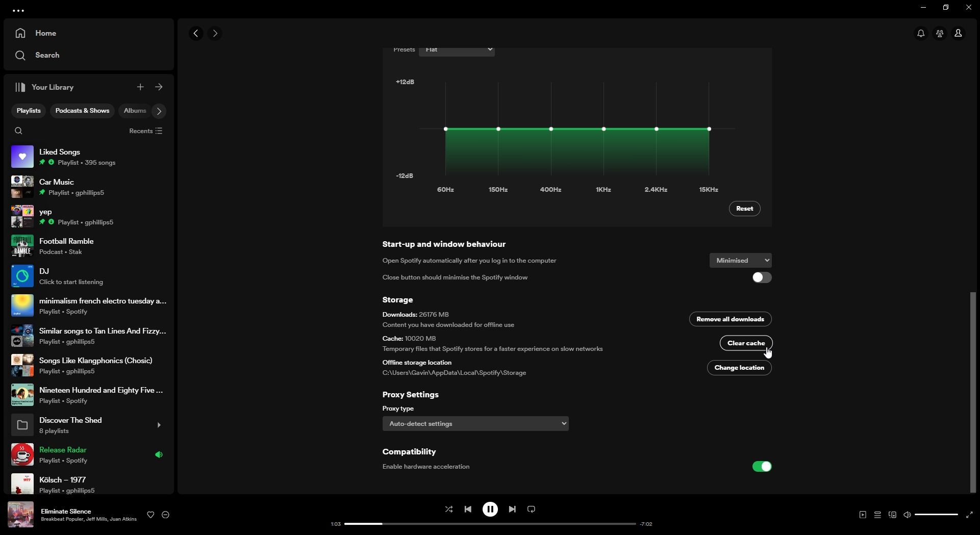Image resolution: width=980 pixels, height=535 pixels.
Task: Toggle shuffle playback
Action: coord(448,509)
